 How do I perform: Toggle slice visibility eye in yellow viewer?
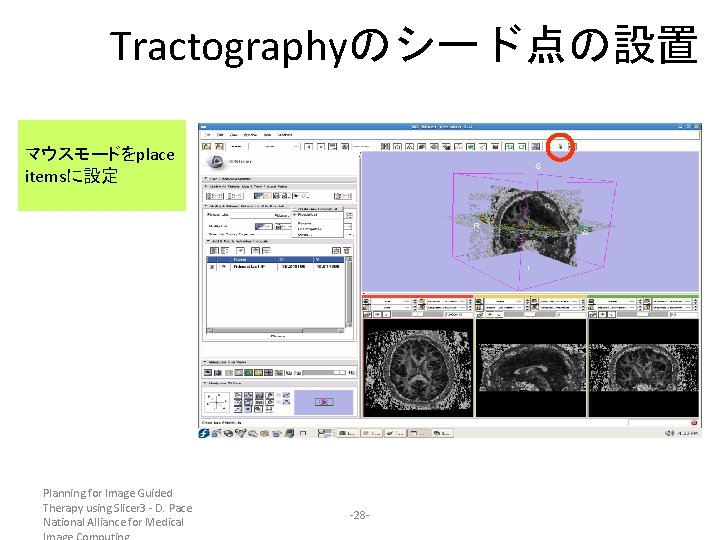pos(490,315)
